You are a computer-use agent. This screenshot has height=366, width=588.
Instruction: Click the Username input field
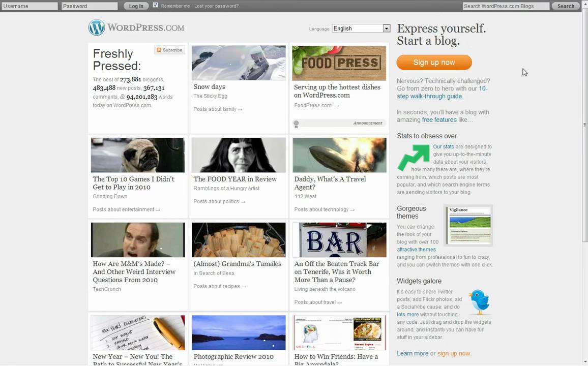pyautogui.click(x=30, y=6)
